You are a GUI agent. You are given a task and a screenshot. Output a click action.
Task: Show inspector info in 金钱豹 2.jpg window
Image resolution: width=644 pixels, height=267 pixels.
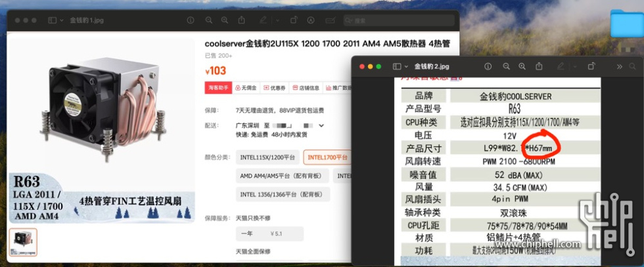click(x=488, y=66)
